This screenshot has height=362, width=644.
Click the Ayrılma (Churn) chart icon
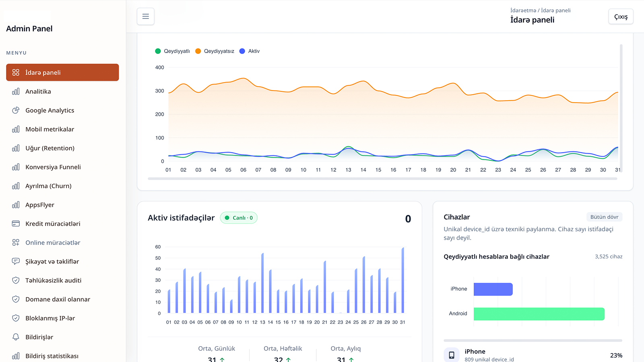pyautogui.click(x=16, y=186)
